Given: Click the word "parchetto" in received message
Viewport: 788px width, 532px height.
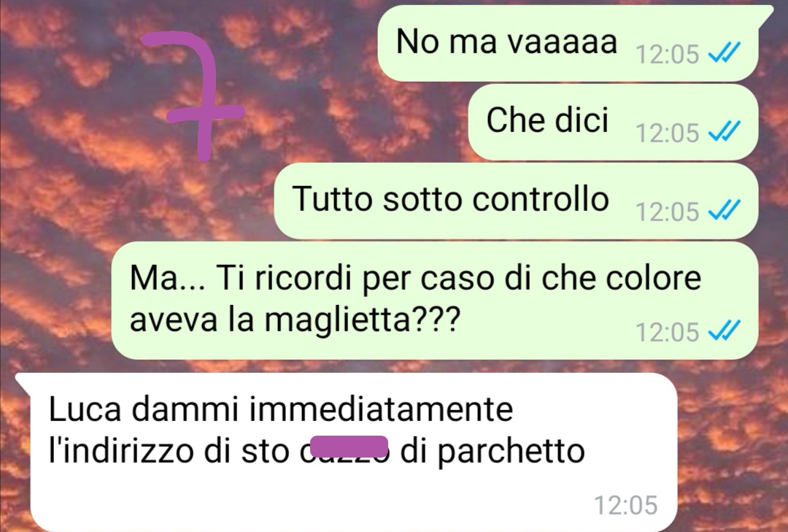Looking at the screenshot, I should pos(511,451).
